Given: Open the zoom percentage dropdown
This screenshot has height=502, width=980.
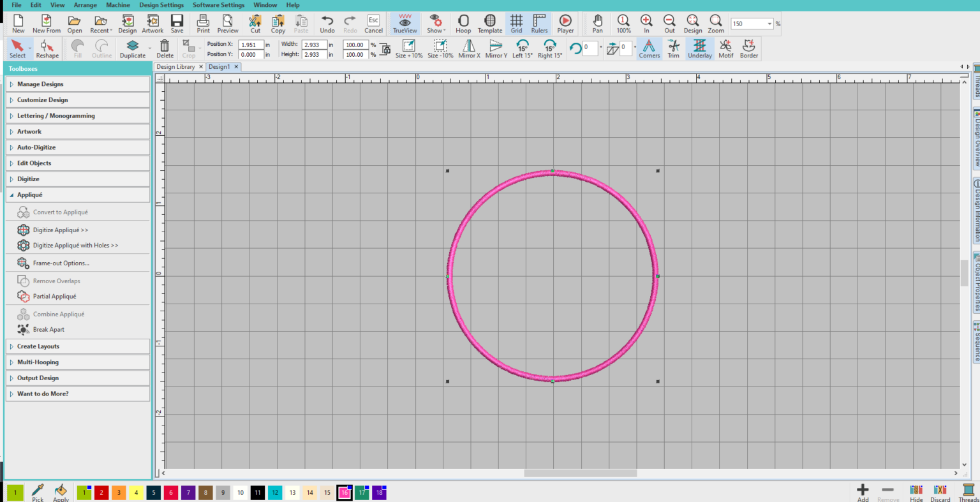Looking at the screenshot, I should point(769,24).
